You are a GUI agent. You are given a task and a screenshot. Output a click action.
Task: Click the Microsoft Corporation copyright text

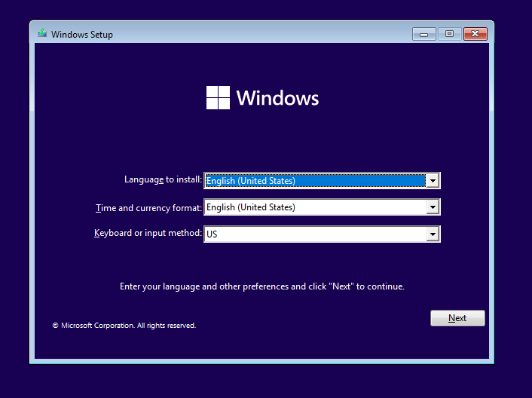pyautogui.click(x=124, y=326)
